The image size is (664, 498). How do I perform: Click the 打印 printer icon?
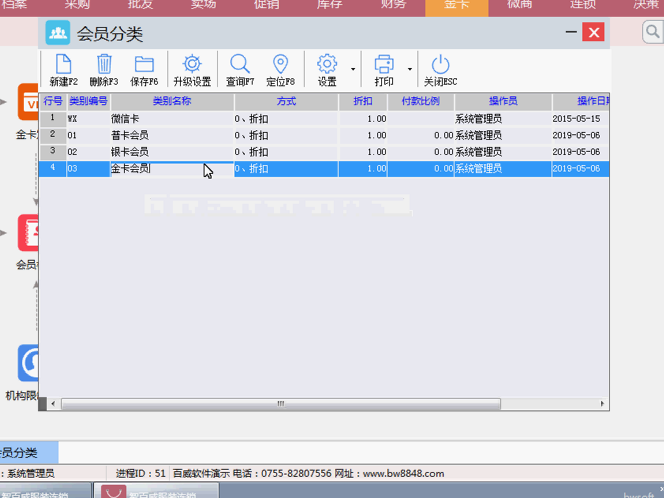pos(384,64)
